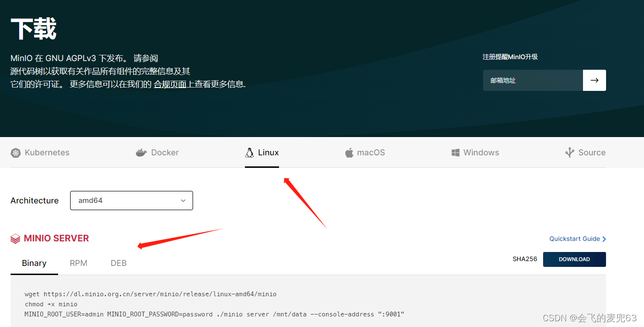
Task: Select the macOS platform tab
Action: click(x=365, y=153)
